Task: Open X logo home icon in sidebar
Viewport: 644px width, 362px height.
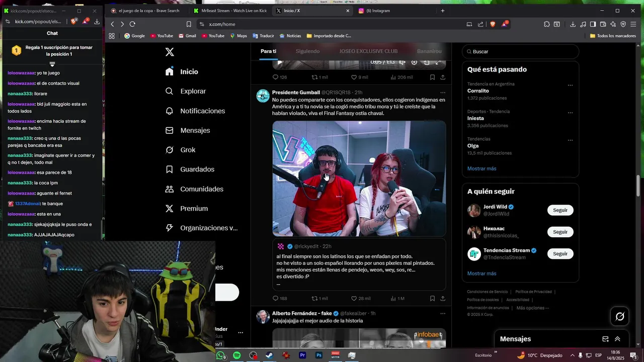Action: point(170,52)
